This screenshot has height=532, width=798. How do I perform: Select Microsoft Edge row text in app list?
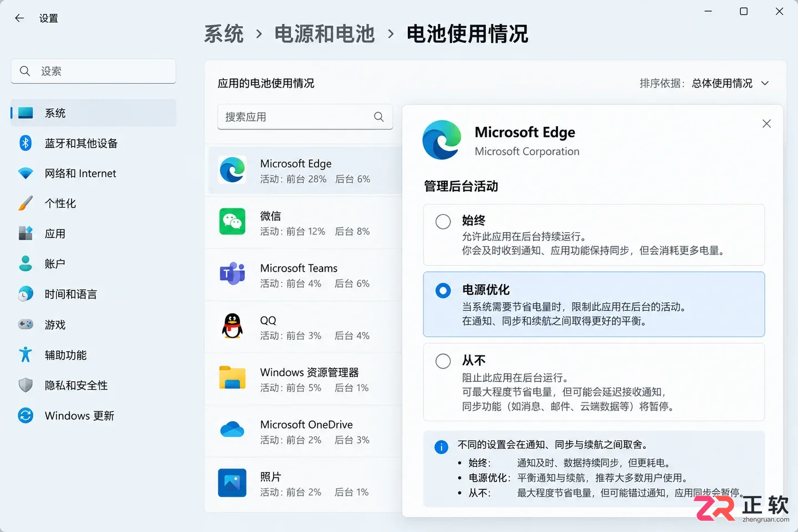coord(296,164)
